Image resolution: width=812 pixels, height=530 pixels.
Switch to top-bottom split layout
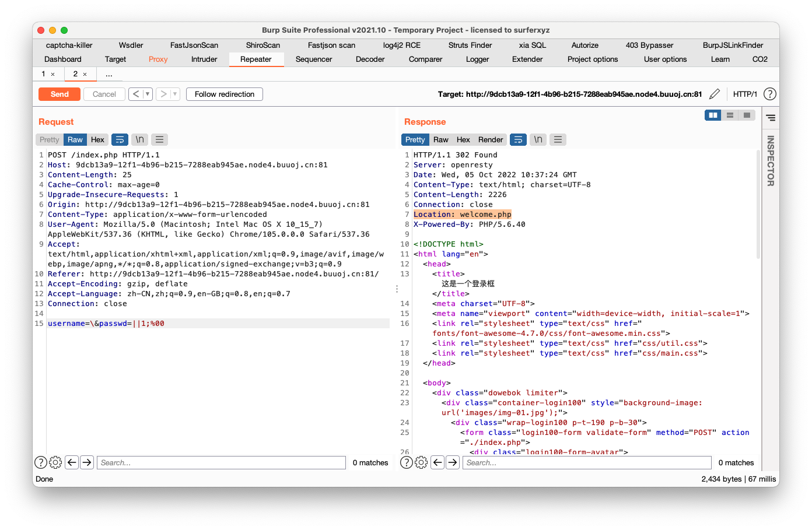pos(730,115)
